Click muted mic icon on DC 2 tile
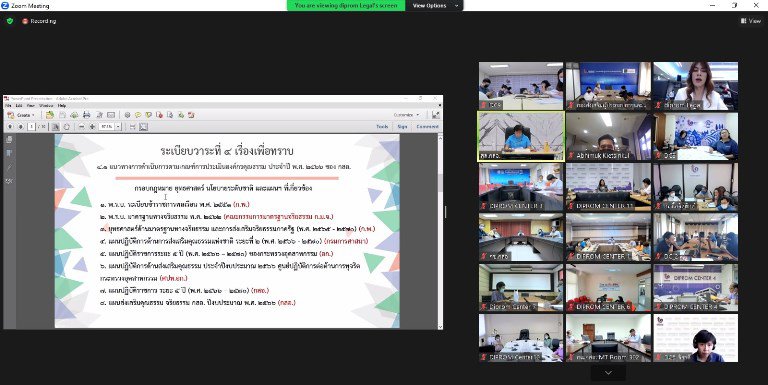Viewport: 768px width, 385px height. pos(658,257)
